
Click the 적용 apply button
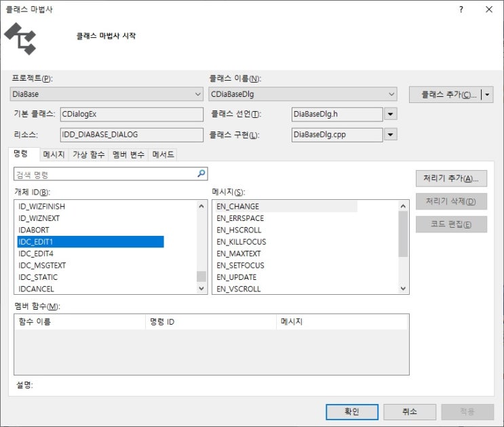pos(467,411)
